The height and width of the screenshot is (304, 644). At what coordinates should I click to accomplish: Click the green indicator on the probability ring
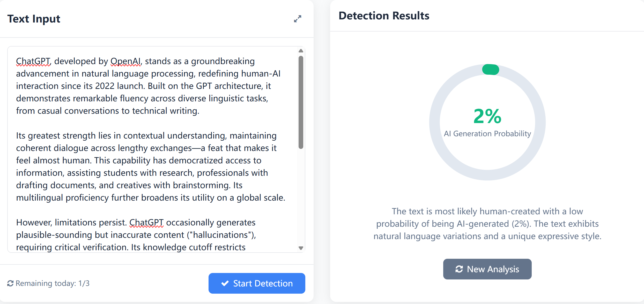(x=490, y=70)
